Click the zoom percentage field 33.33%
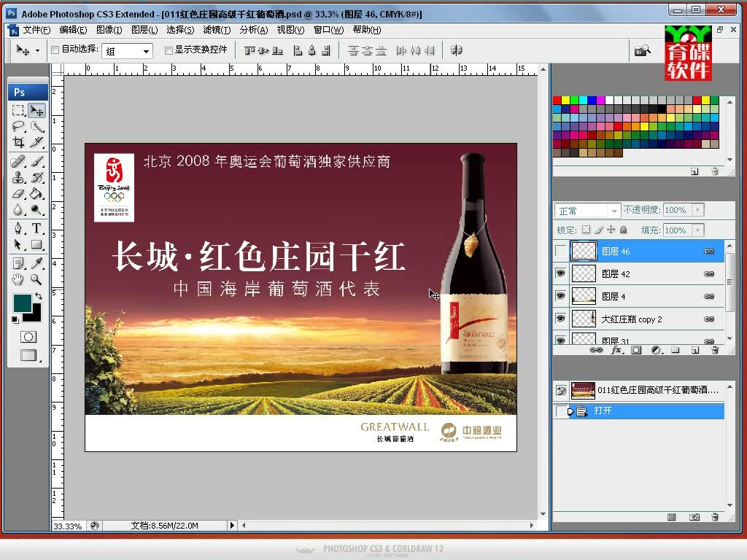 68,526
